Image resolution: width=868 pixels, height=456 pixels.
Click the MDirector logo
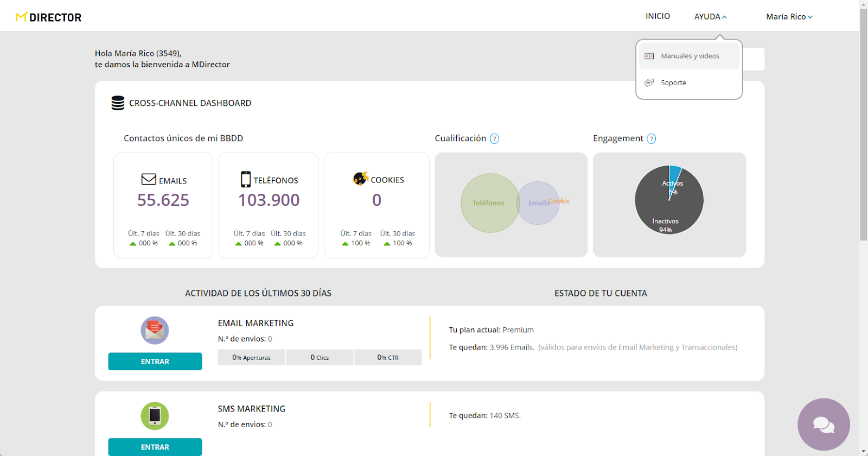49,17
